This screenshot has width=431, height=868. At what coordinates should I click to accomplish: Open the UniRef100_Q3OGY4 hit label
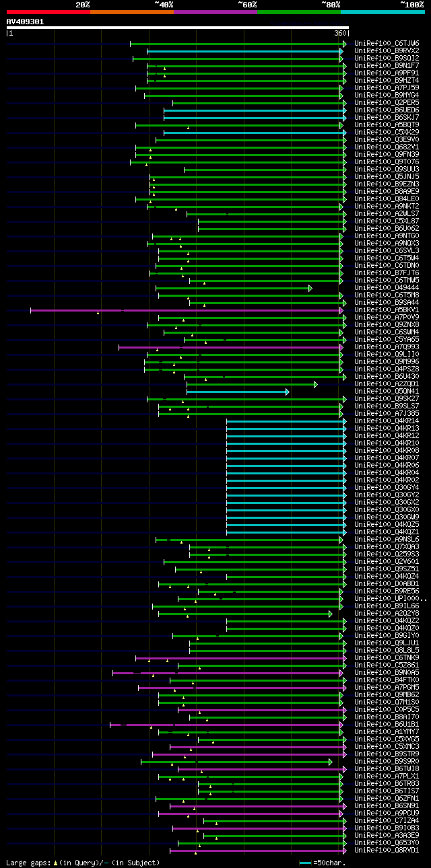pos(386,488)
